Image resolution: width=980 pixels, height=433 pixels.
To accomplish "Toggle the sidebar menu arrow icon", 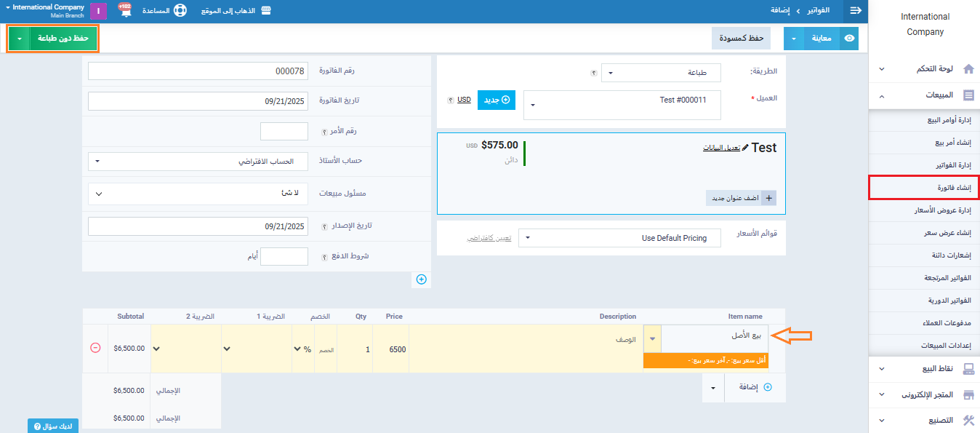I will click(x=855, y=11).
